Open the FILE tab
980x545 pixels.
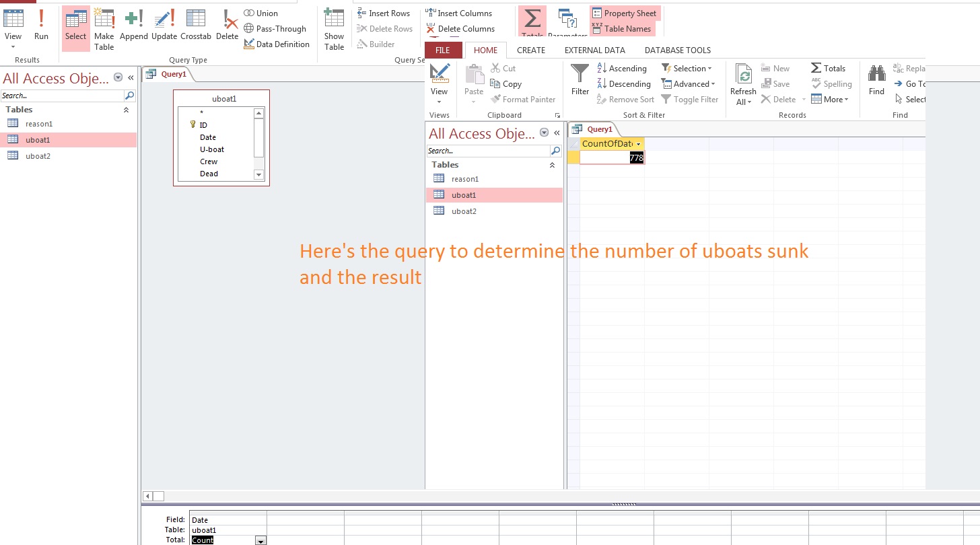pos(443,50)
